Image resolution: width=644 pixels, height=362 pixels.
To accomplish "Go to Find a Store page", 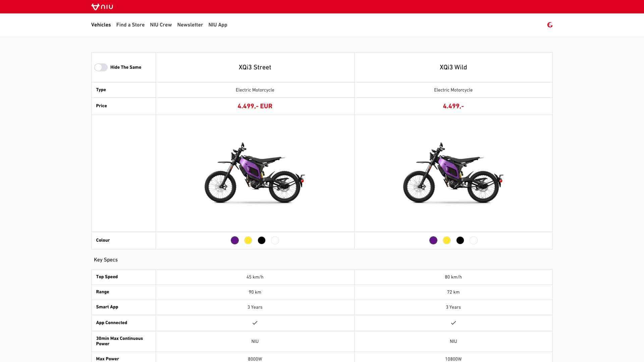I will tap(130, 25).
